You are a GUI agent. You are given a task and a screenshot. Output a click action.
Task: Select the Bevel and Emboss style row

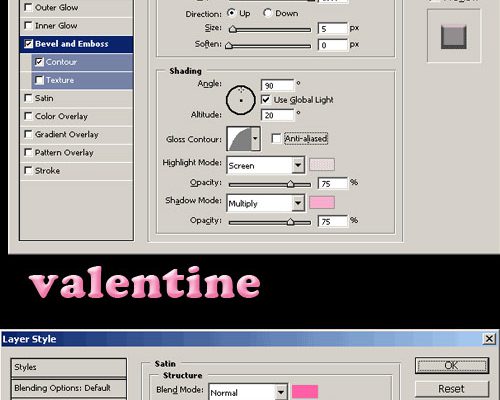click(76, 44)
